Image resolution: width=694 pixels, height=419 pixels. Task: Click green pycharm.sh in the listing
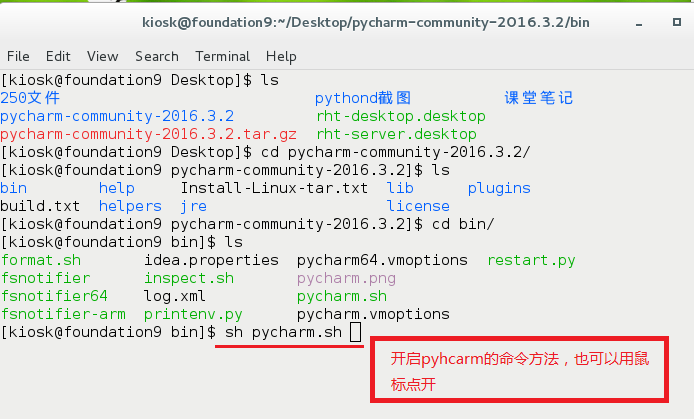(342, 296)
